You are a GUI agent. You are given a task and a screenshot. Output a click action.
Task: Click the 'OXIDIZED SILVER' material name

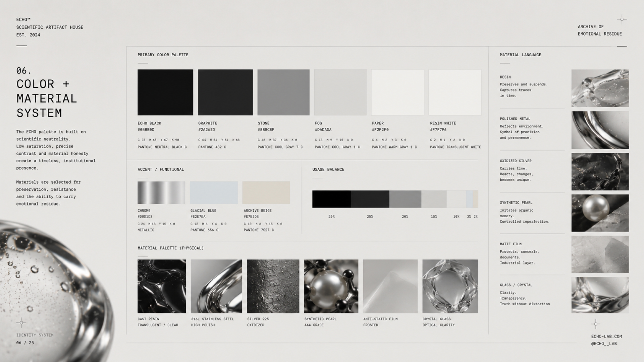(516, 161)
